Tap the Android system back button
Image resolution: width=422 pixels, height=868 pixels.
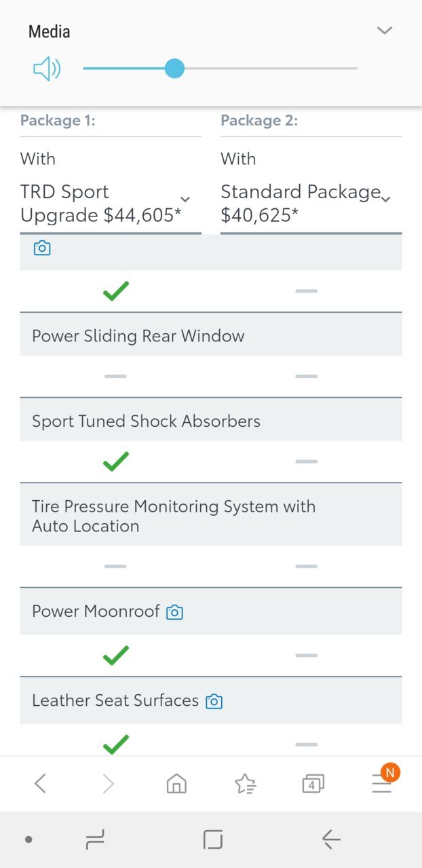[331, 840]
